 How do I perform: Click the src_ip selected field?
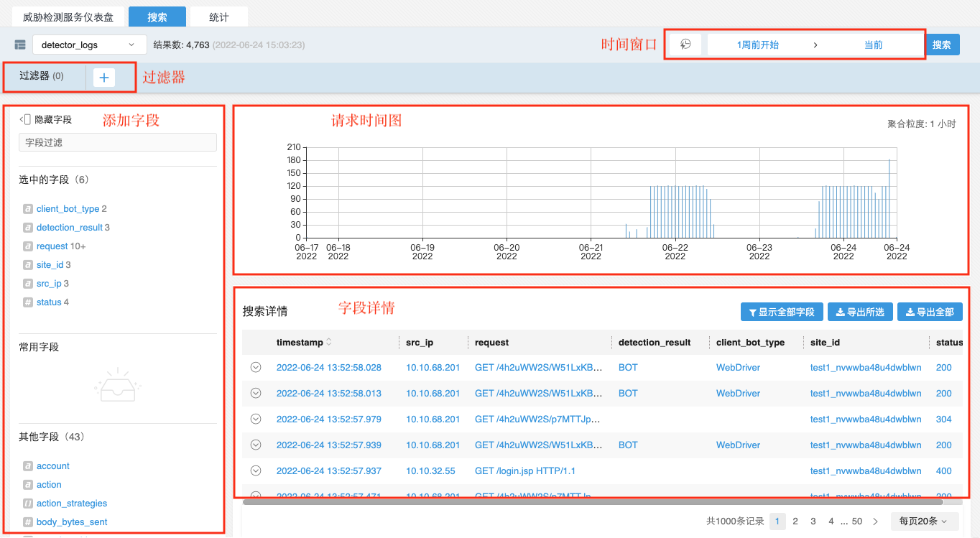pyautogui.click(x=50, y=284)
